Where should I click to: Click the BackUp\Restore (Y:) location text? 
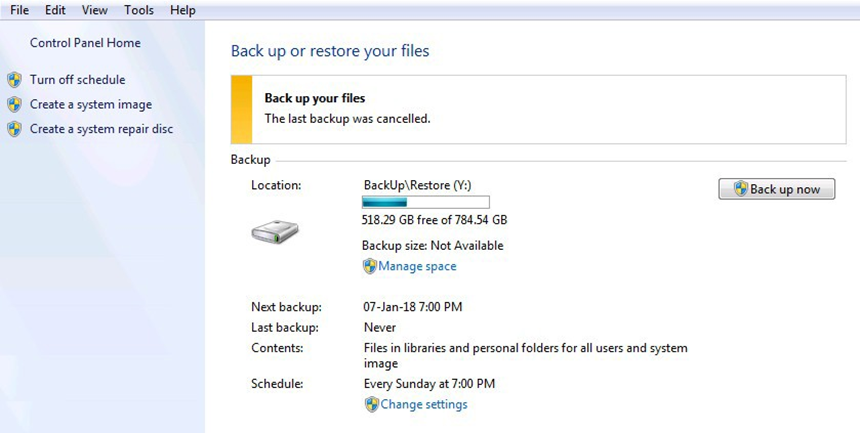tap(417, 185)
